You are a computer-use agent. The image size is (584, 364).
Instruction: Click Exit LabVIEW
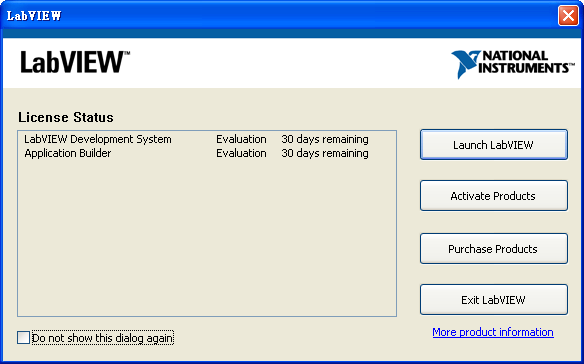tap(494, 300)
